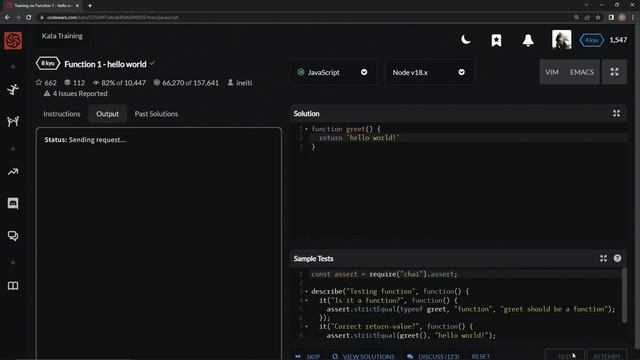Open the Kumite sparring sidebar icon

[x=13, y=121]
